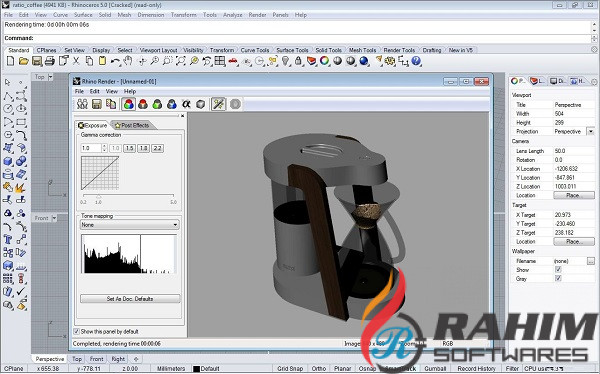Show red channel in Rhino Render
The image size is (600, 374).
point(143,104)
